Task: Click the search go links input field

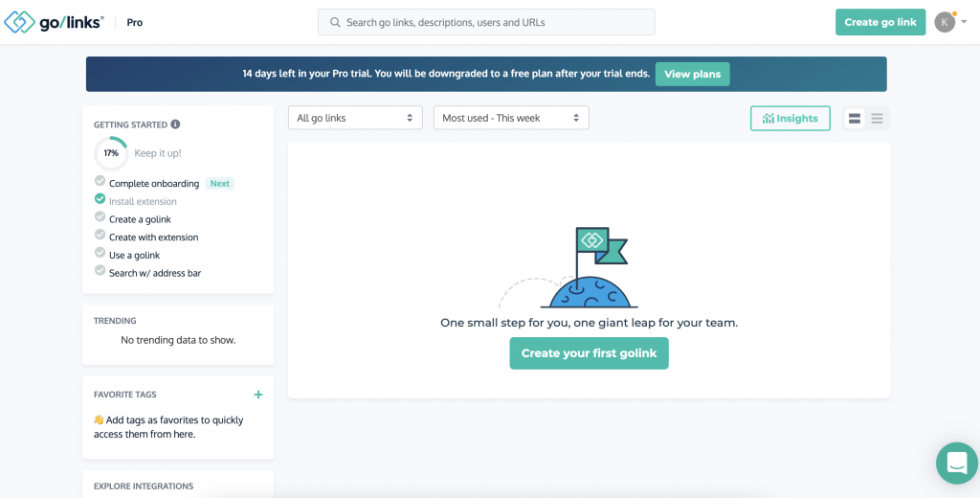Action: point(486,23)
